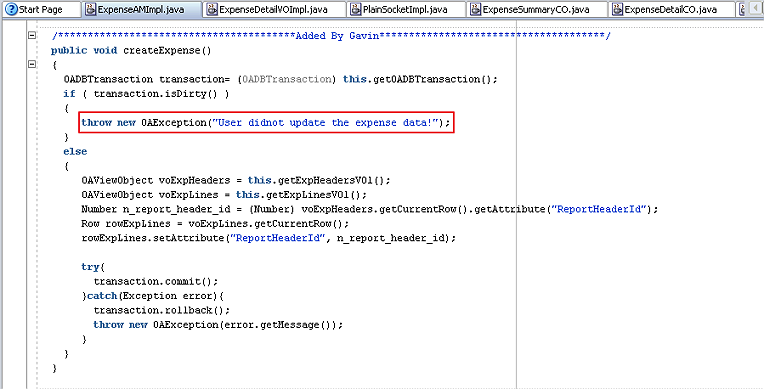Screen dimensions: 764x389
Task: Click the "Row rowExpLines" line
Action: 215,224
